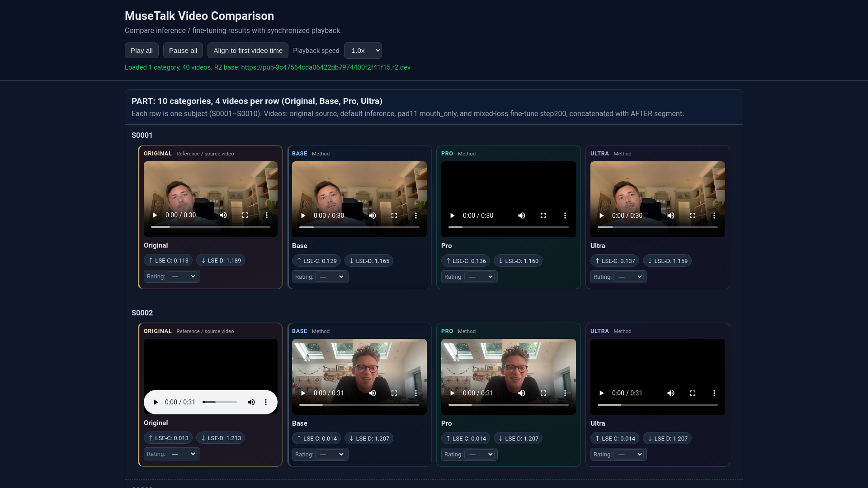Play the S0001 Original video
Screen dimensions: 868x488
(x=155, y=215)
